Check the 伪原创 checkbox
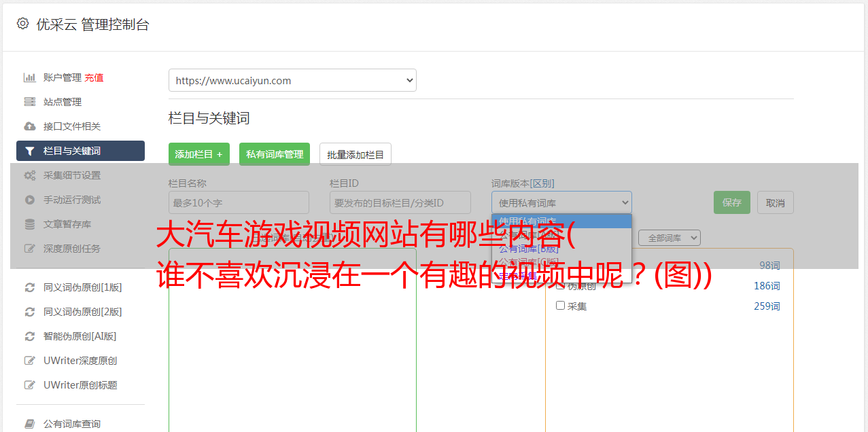Viewport: 868px width, 432px height. tap(561, 286)
